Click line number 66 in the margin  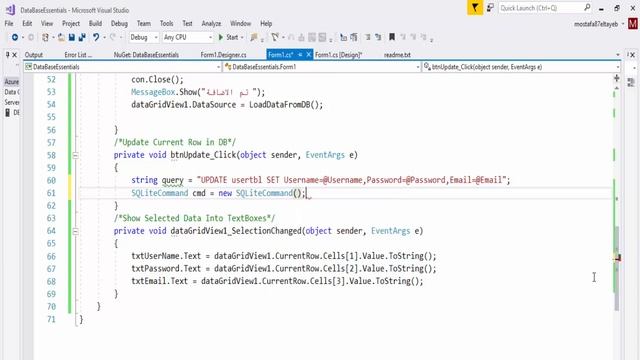pos(51,256)
